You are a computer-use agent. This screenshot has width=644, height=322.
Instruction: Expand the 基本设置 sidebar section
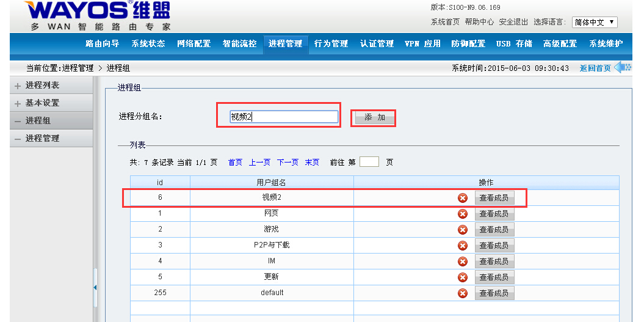[18, 104]
